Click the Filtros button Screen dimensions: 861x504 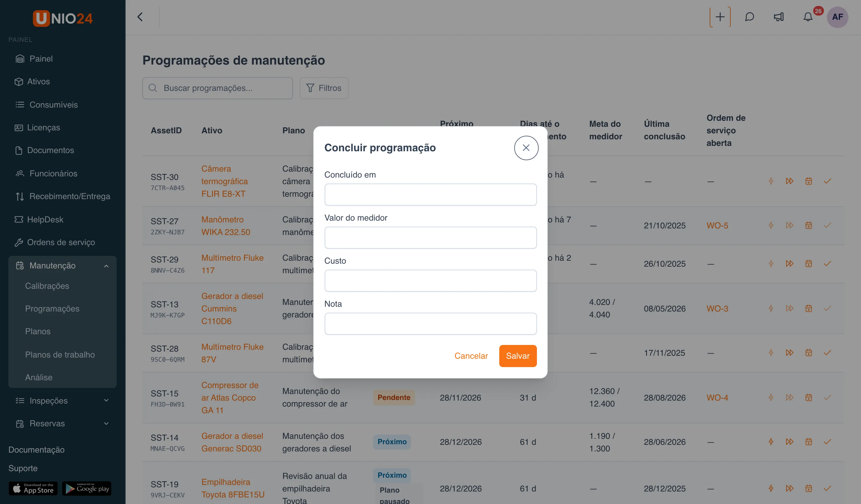[323, 88]
